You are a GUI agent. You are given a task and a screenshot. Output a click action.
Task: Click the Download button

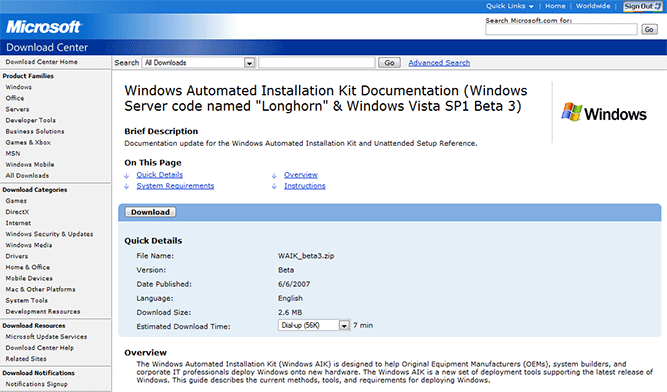[x=150, y=212]
